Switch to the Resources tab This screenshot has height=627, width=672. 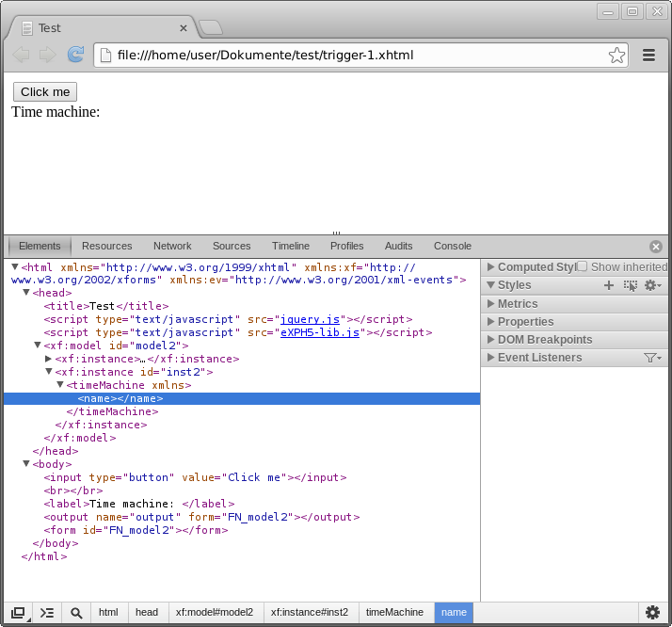[x=106, y=246]
